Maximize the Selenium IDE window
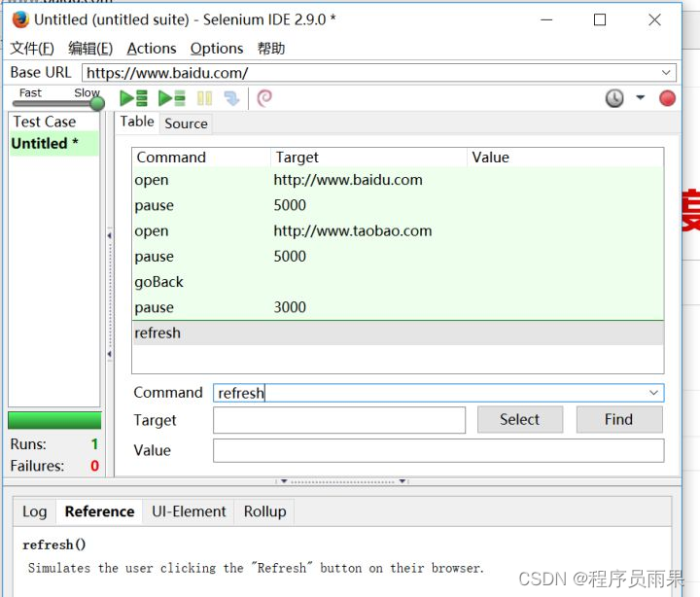 coord(600,20)
